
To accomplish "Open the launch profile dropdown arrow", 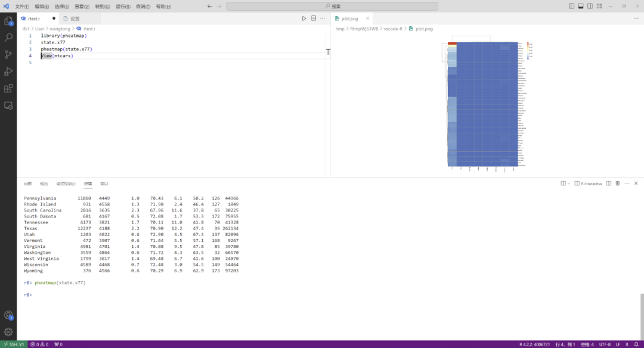I will (569, 184).
